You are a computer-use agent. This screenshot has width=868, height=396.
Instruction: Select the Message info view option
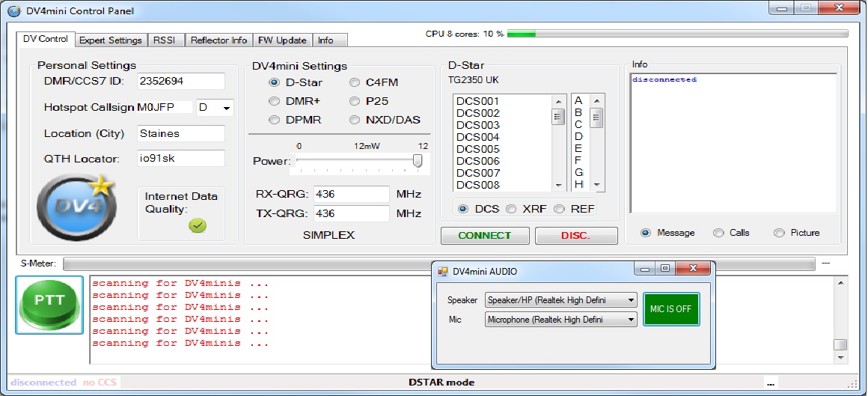[x=646, y=233]
